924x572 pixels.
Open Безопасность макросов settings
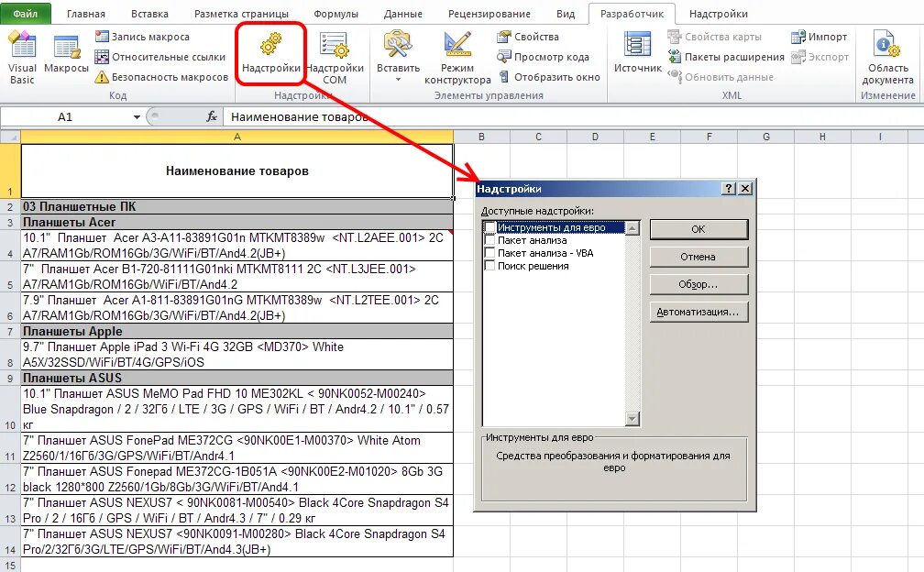tap(161, 77)
